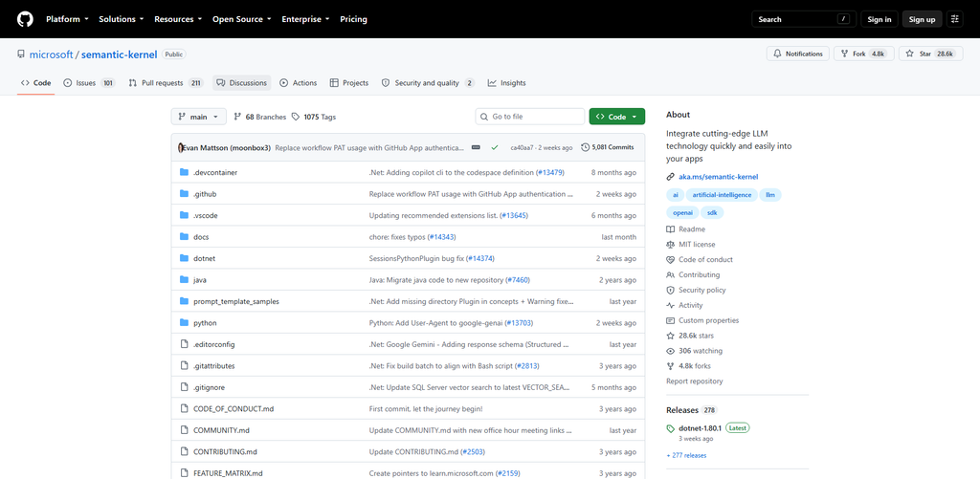Expand the Solutions menu
Viewport: 980px width, 479px height.
[122, 19]
